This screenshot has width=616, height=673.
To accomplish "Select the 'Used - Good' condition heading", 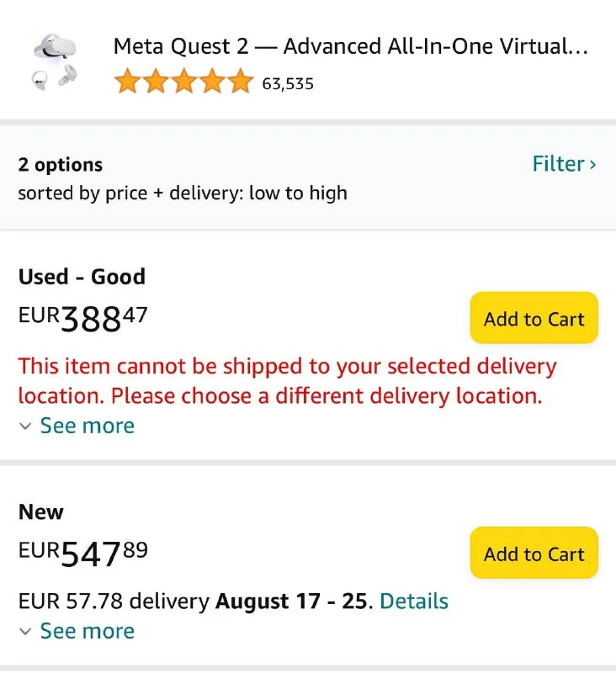I will pyautogui.click(x=82, y=277).
